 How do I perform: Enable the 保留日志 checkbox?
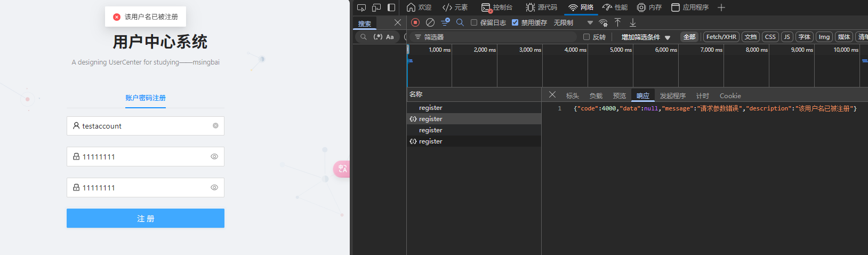coord(474,22)
